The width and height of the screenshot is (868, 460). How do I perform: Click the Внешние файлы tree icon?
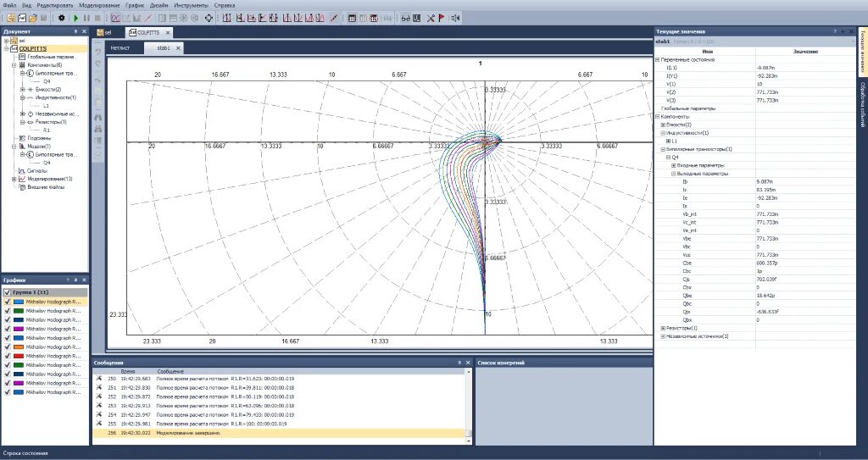point(22,187)
